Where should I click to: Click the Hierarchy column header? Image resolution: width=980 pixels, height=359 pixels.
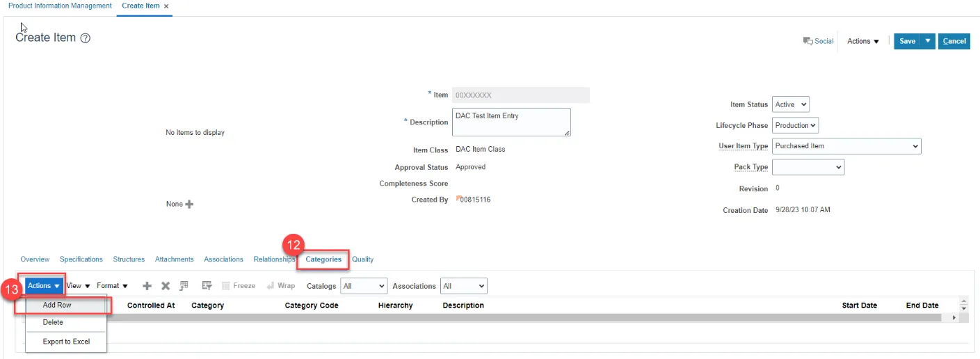click(x=395, y=305)
